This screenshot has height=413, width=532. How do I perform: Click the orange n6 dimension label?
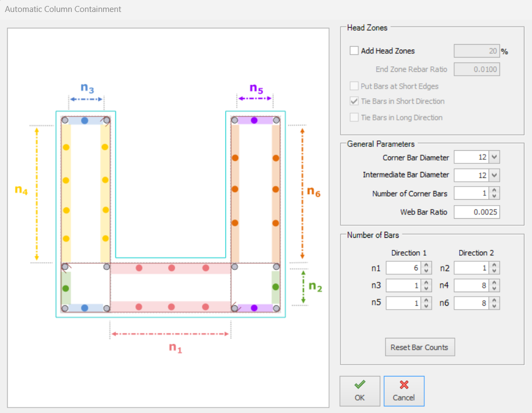(314, 190)
